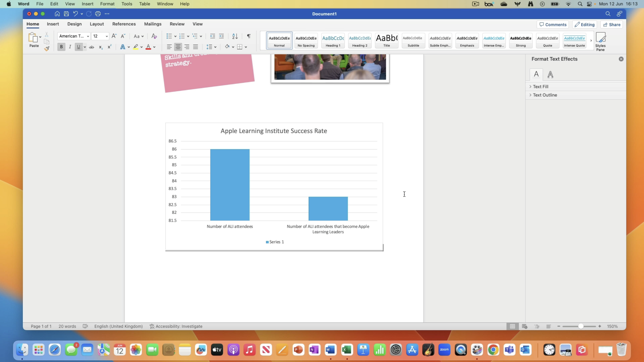Close the Format Text Effects pane
Screen dimensions: 644x362
coord(621,59)
